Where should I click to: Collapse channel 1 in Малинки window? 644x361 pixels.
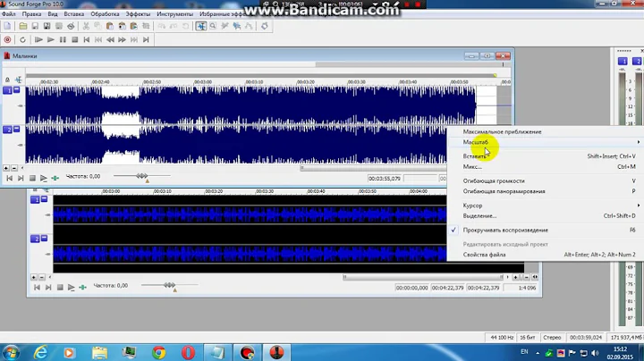tap(16, 89)
